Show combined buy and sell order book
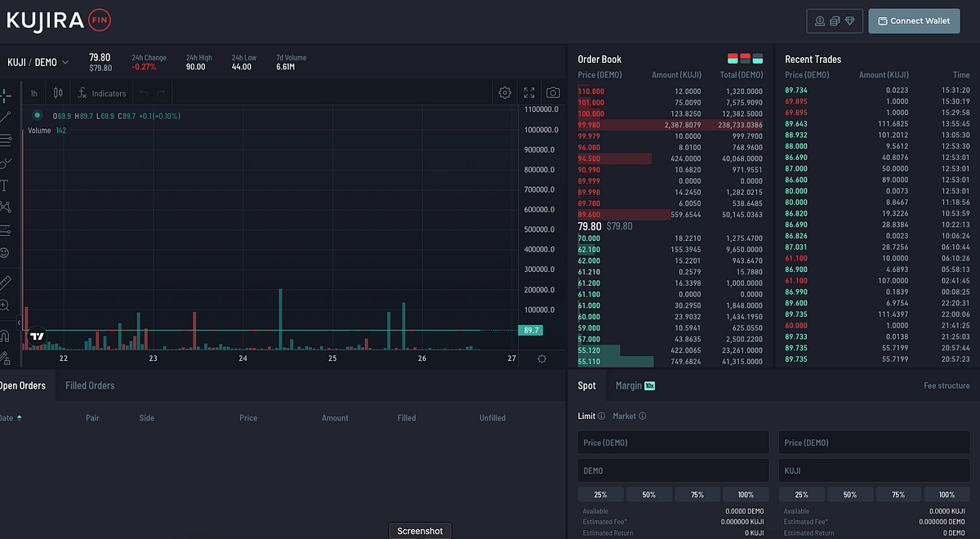Image resolution: width=980 pixels, height=539 pixels. [x=733, y=59]
